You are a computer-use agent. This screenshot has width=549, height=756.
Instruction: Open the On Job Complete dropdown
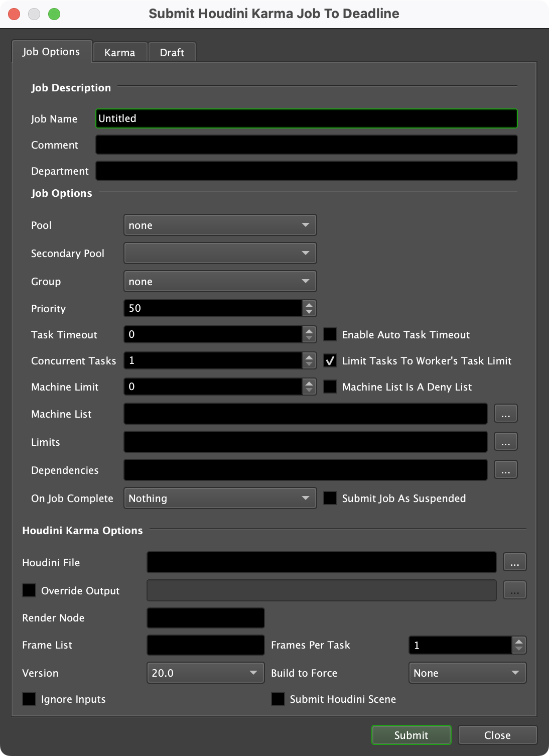220,498
